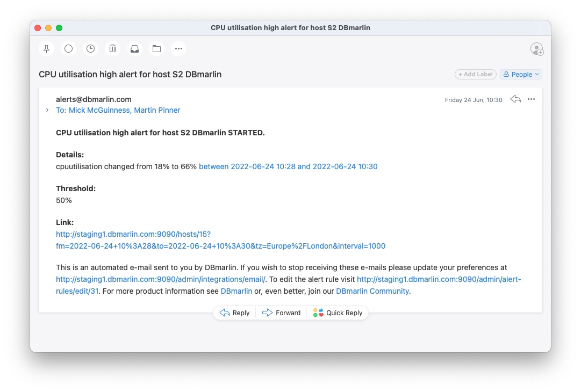Mark the email unread with the circle icon
The height and width of the screenshot is (392, 581).
(69, 48)
